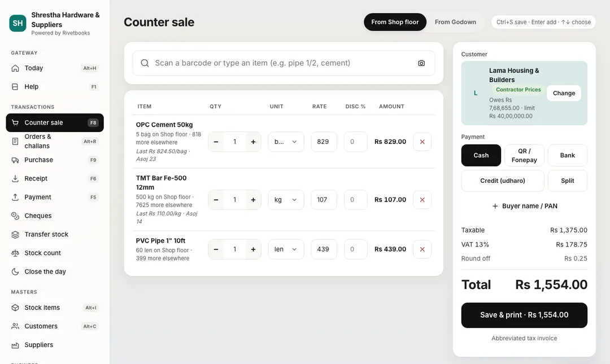Click Round off value Rs 0.25
610x364 pixels.
pyautogui.click(x=576, y=258)
